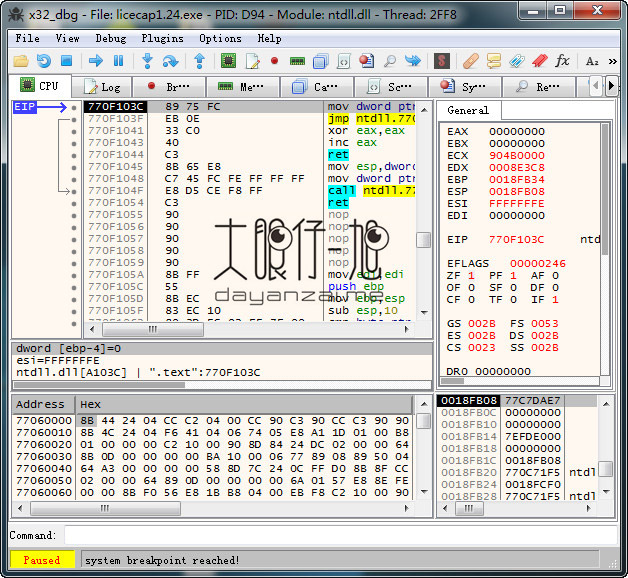Open the Options menu

click(220, 38)
